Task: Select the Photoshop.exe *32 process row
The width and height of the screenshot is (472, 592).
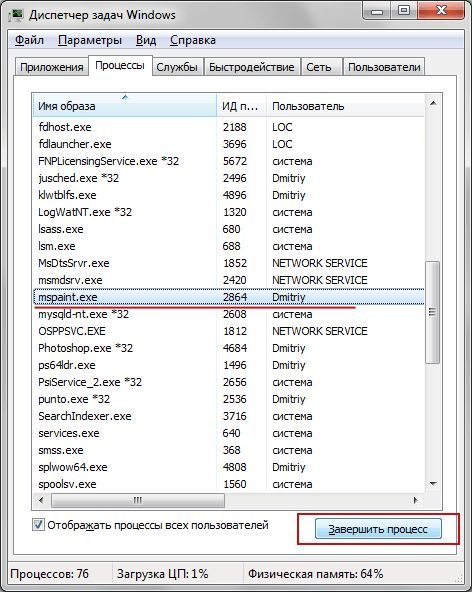Action: (x=229, y=348)
